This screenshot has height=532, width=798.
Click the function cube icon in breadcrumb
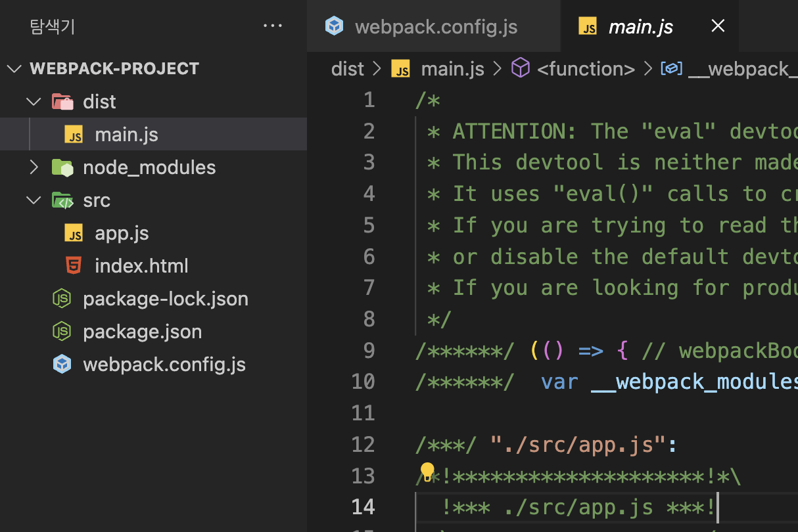(x=521, y=68)
